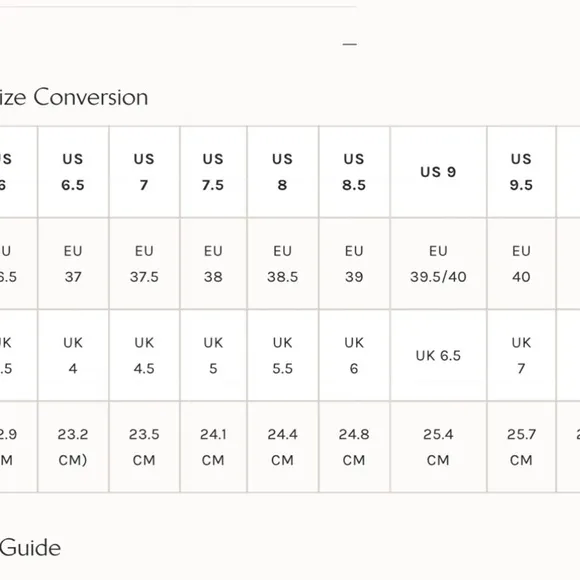Select the 23.2 CM measurement cell
This screenshot has height=580, width=580.
point(73,447)
